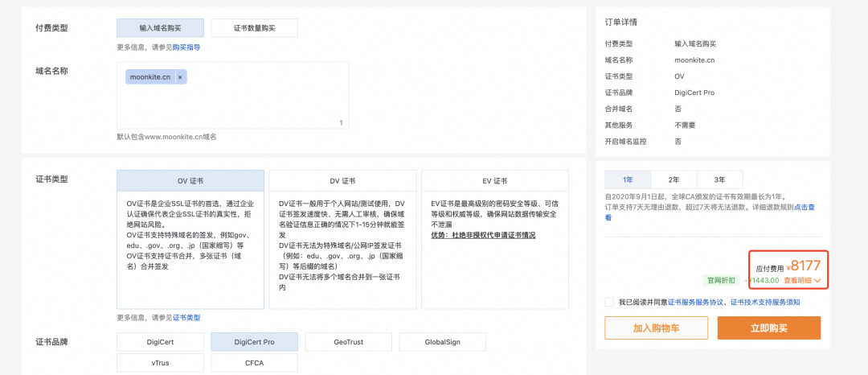The width and height of the screenshot is (868, 375).
Task: Open the 购买指导 link
Action: (x=186, y=47)
